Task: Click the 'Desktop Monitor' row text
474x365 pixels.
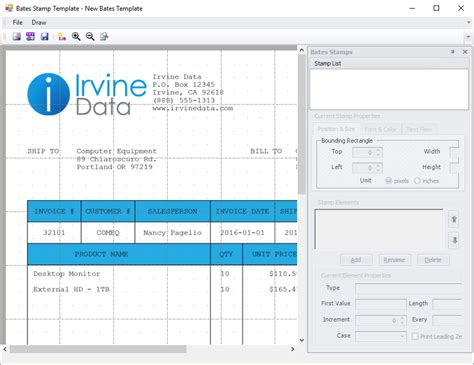Action: pyautogui.click(x=67, y=274)
